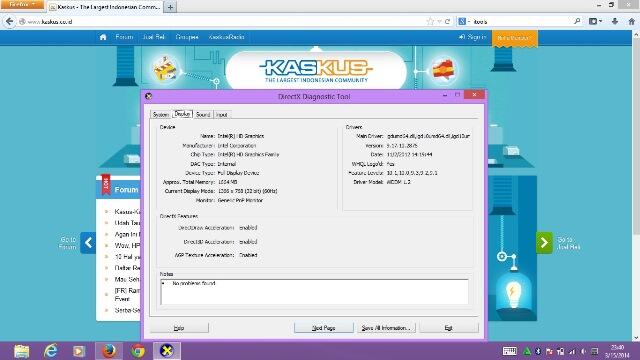Image resolution: width=640 pixels, height=360 pixels.
Task: Click the Help button in DirectX tool
Action: [x=179, y=328]
